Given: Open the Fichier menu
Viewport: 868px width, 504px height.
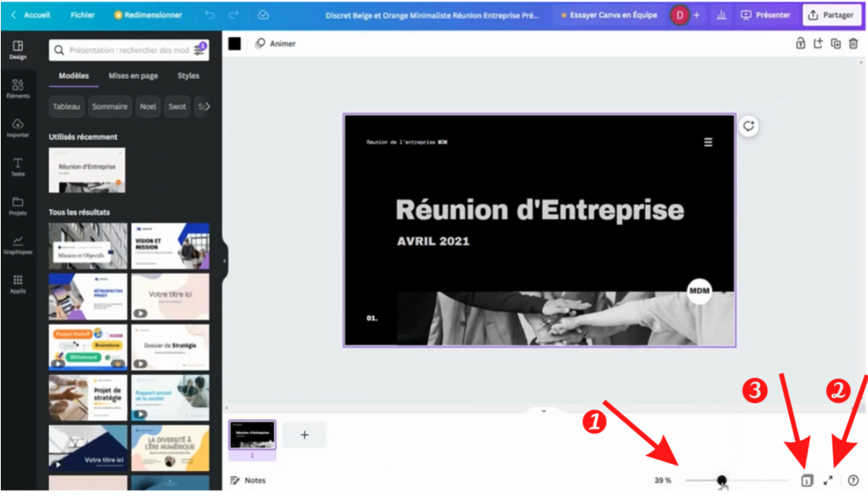Looking at the screenshot, I should (x=82, y=15).
